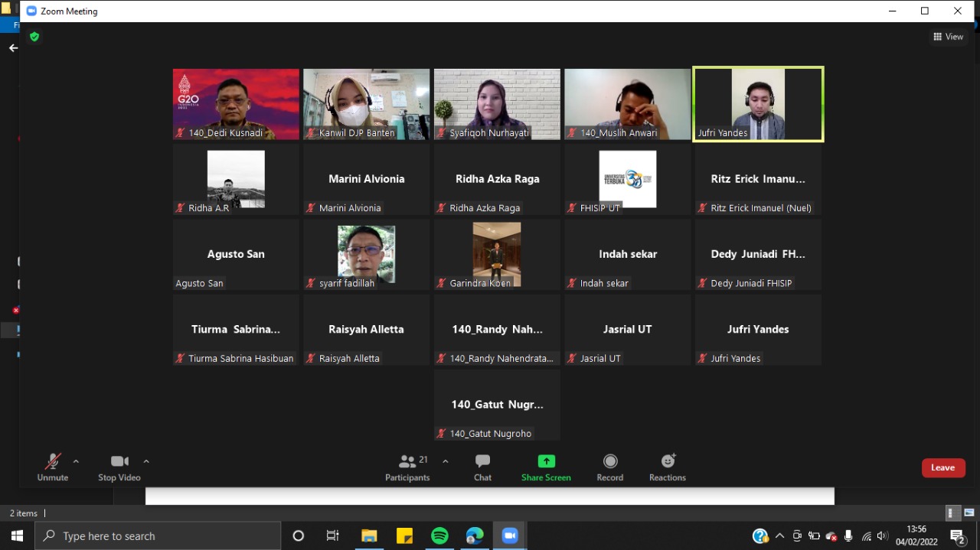The width and height of the screenshot is (980, 550).
Task: Click the Share Screen icon
Action: pyautogui.click(x=546, y=461)
